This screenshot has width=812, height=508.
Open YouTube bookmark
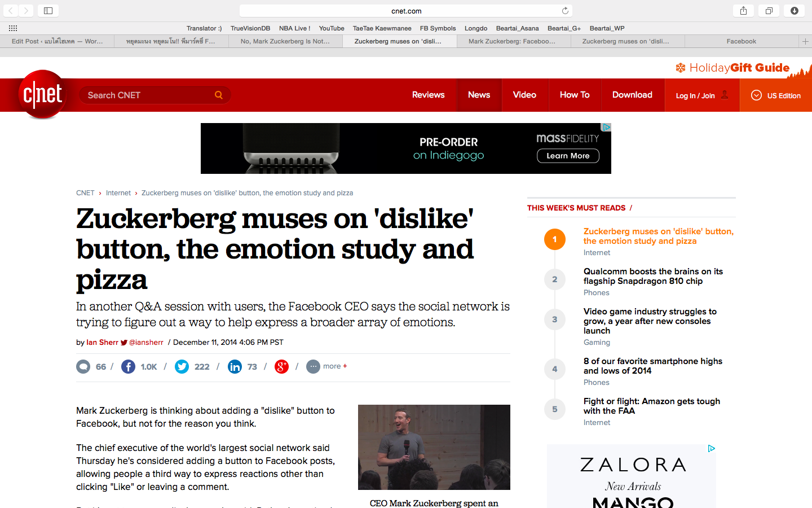[x=332, y=28]
